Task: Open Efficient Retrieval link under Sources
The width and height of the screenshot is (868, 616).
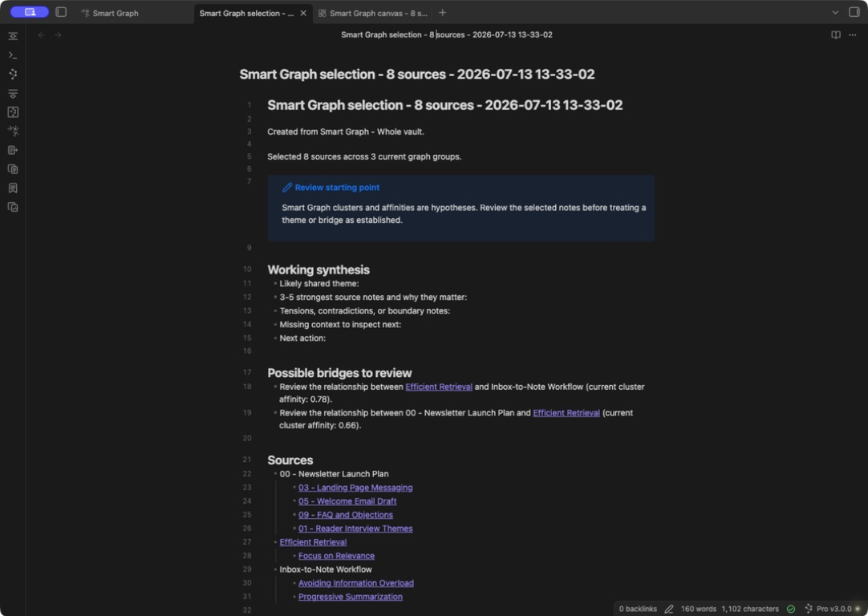Action: coord(313,542)
